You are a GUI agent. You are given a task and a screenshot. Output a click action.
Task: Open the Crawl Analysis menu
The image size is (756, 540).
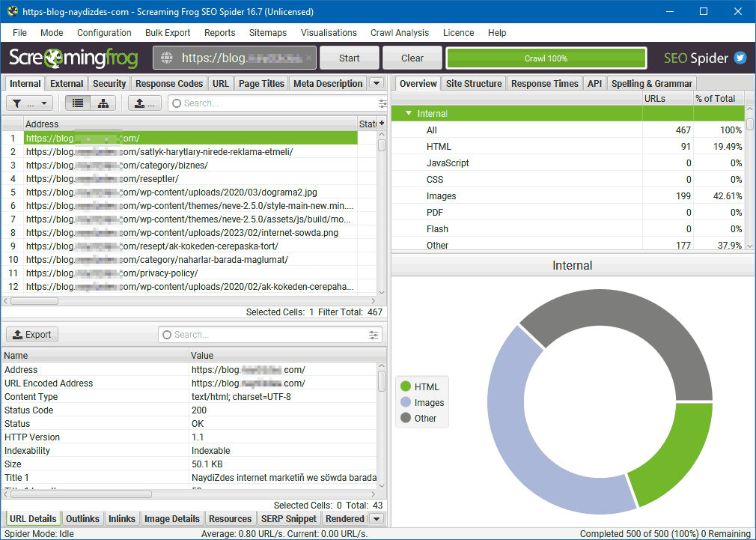[400, 33]
